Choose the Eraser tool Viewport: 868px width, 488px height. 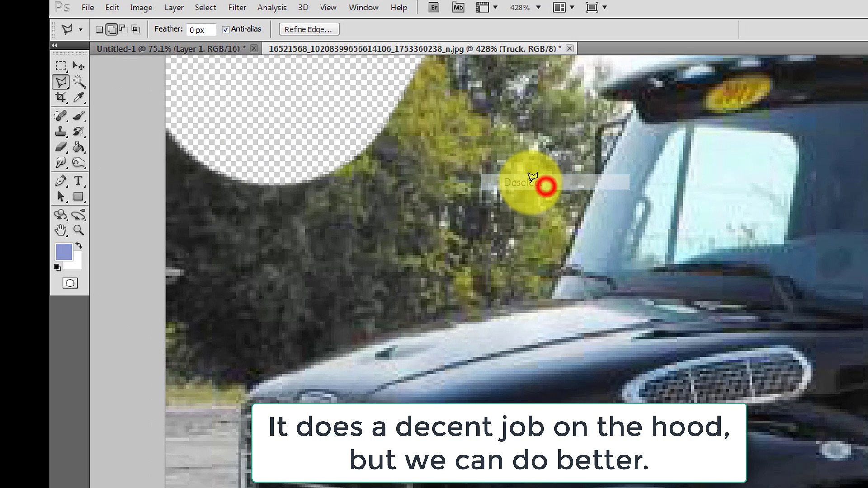(x=61, y=147)
